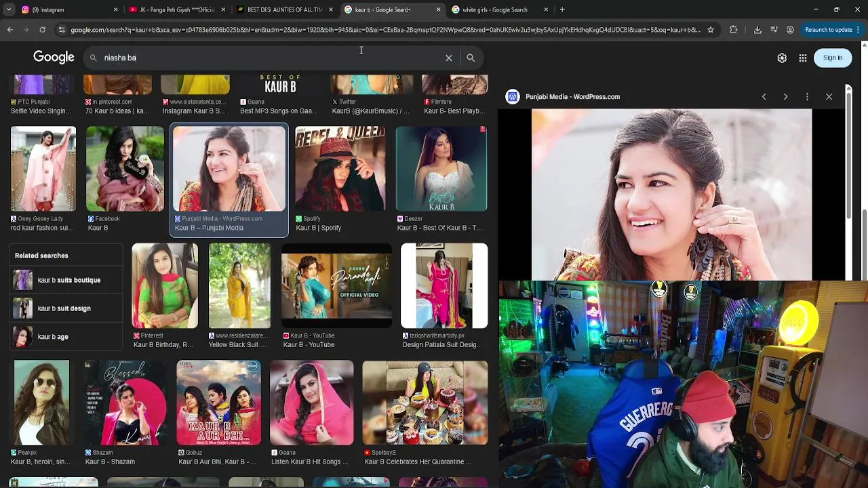Clear the search box text

pos(448,58)
